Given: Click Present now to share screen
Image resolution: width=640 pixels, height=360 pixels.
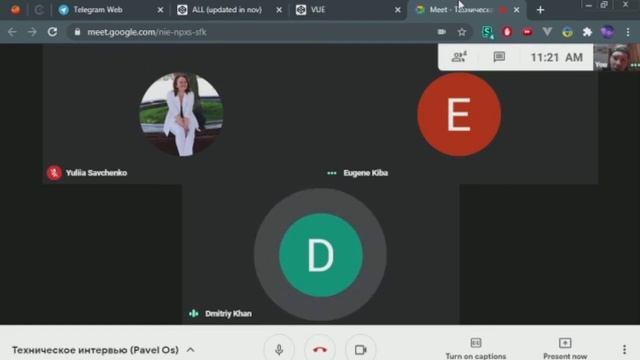Looking at the screenshot, I should tap(565, 349).
